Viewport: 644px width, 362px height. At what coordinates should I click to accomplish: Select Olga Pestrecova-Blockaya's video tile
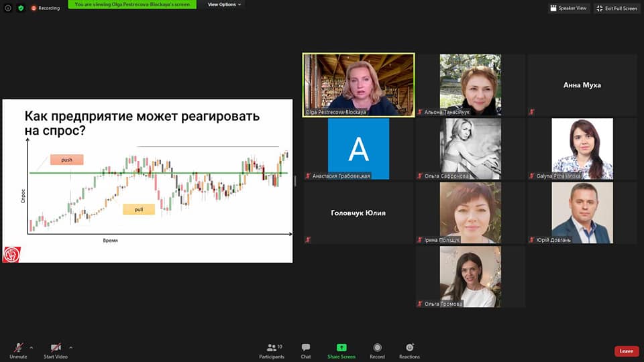pos(358,84)
